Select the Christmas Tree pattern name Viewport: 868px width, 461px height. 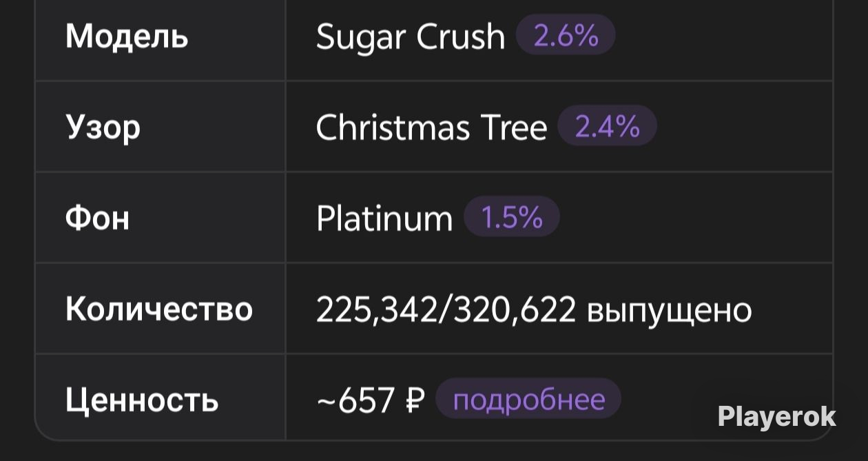431,127
